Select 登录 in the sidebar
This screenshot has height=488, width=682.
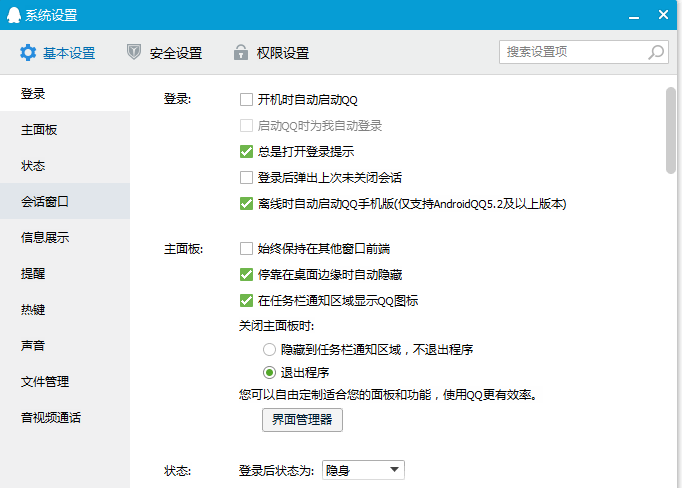[65, 93]
